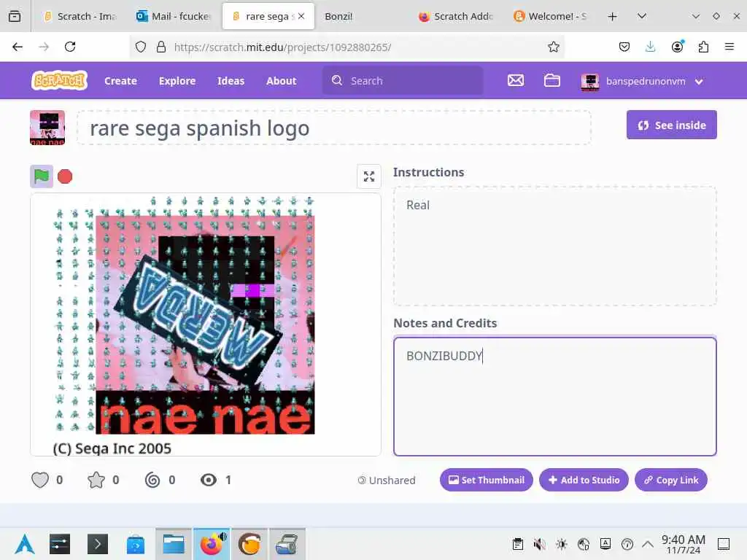Switch to the Mail browser tab

pyautogui.click(x=174, y=16)
